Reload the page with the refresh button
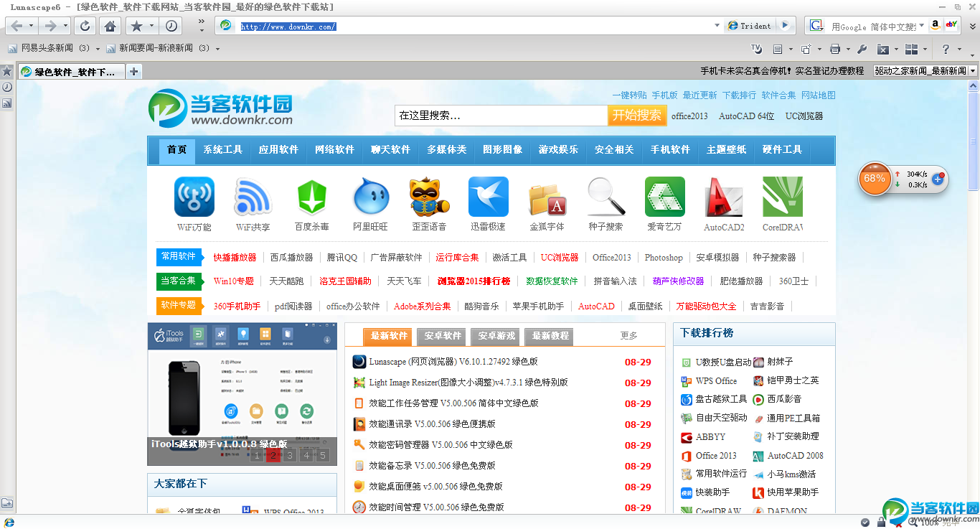Screen dimensions: 980x529 [85, 26]
